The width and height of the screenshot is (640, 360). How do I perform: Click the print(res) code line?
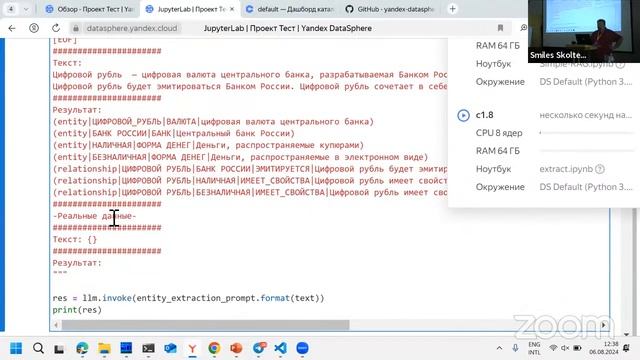coord(77,310)
